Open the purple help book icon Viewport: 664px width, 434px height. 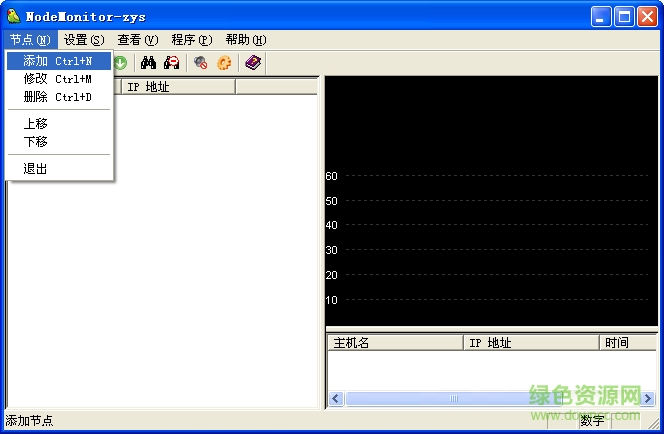(x=252, y=63)
